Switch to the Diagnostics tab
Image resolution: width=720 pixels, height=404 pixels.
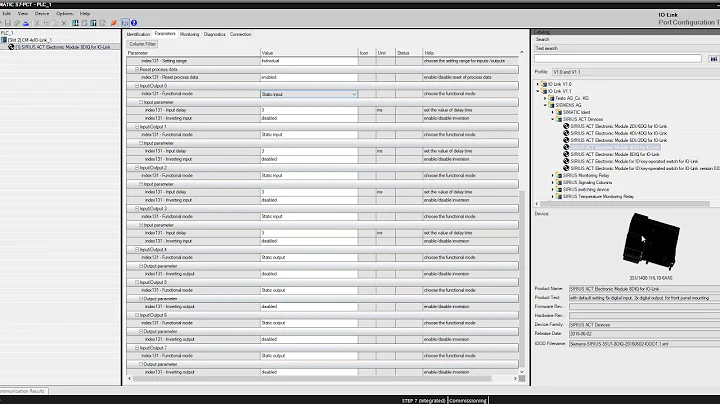coord(214,34)
